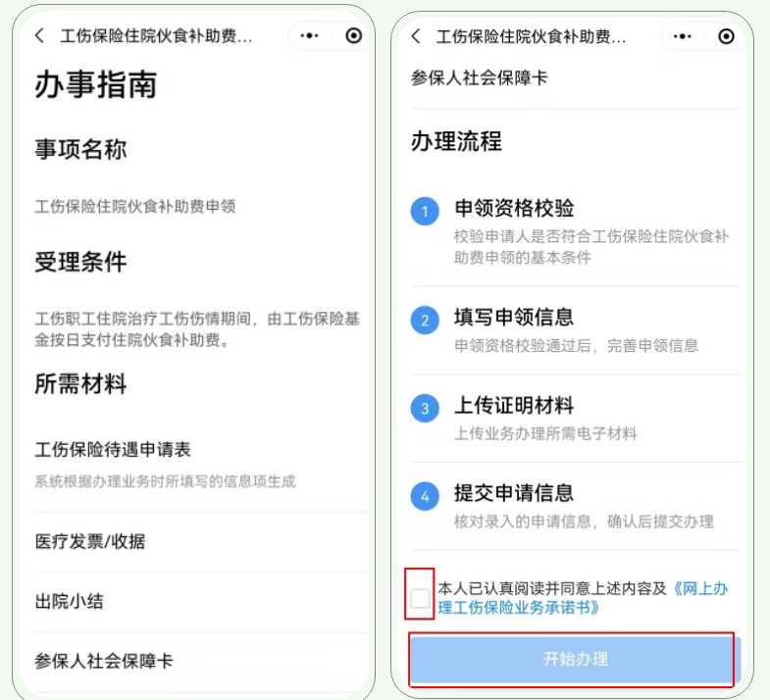Close the right mini-program via the circle icon
The image size is (770, 700).
click(x=726, y=36)
